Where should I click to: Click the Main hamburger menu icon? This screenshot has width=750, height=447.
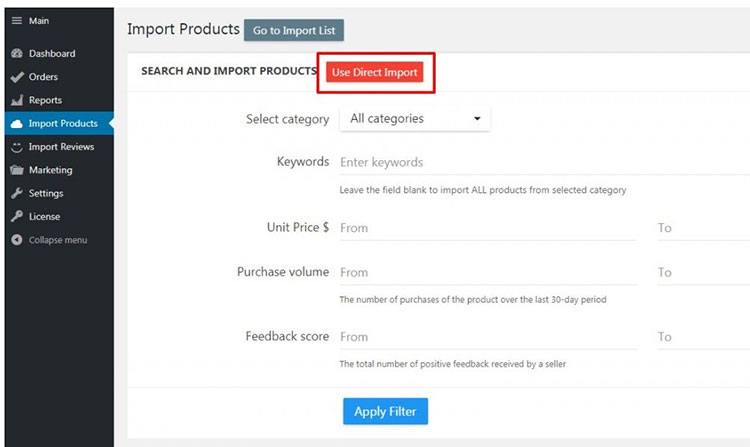click(16, 21)
